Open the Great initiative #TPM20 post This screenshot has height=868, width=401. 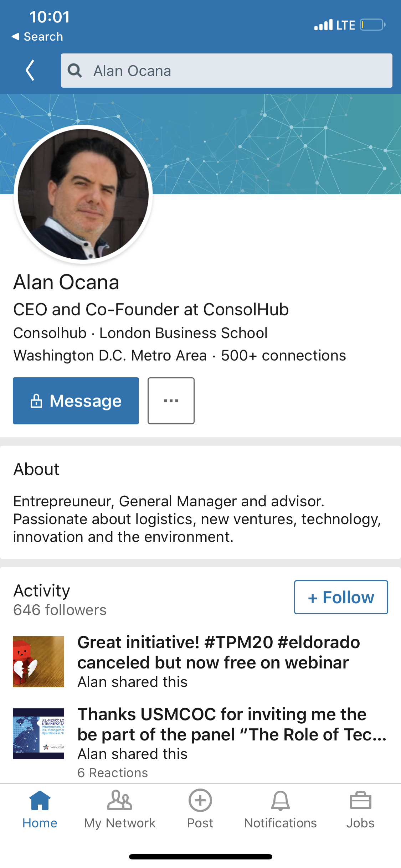click(219, 652)
